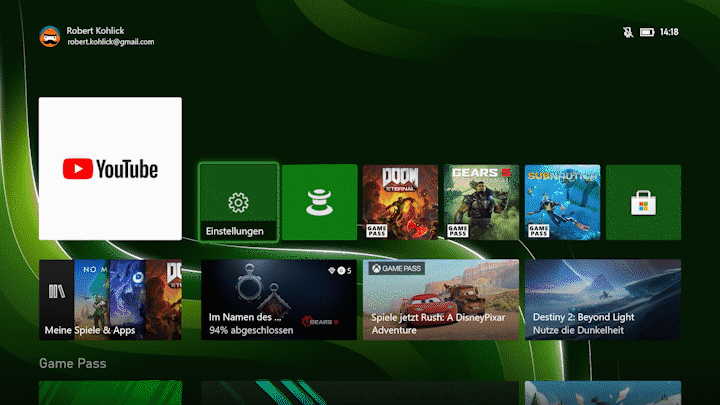
Task: Click controller battery status icon
Action: pyautogui.click(x=647, y=32)
